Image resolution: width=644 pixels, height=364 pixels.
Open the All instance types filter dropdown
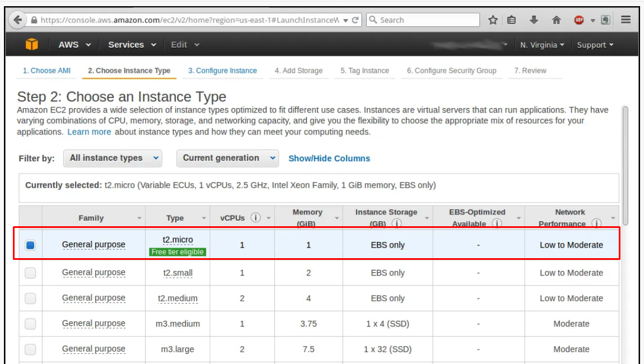coord(113,158)
